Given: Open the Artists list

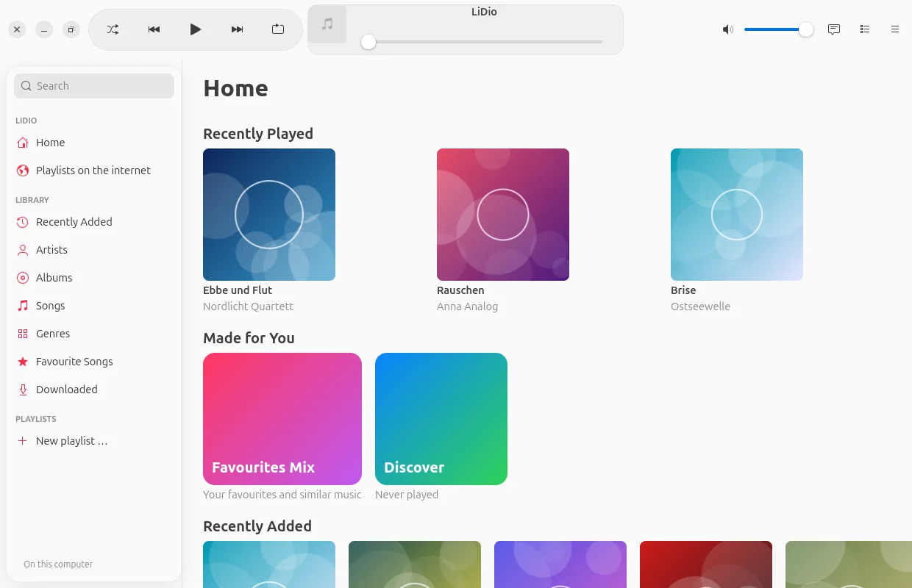Looking at the screenshot, I should pyautogui.click(x=94, y=250).
